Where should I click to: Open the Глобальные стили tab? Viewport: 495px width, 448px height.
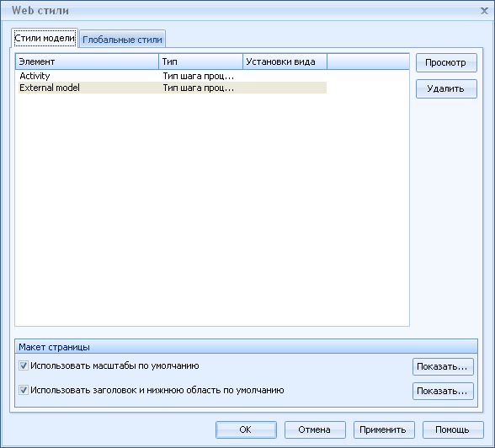click(x=122, y=40)
